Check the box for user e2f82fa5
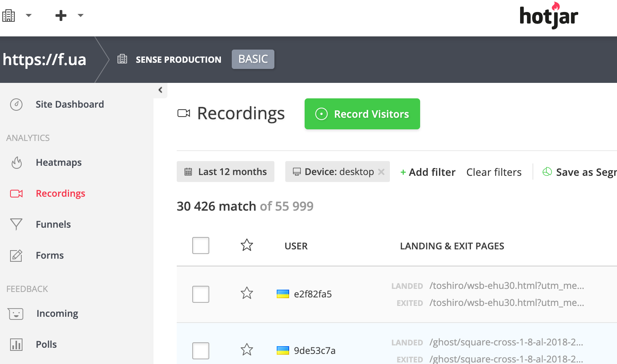 pos(201,294)
